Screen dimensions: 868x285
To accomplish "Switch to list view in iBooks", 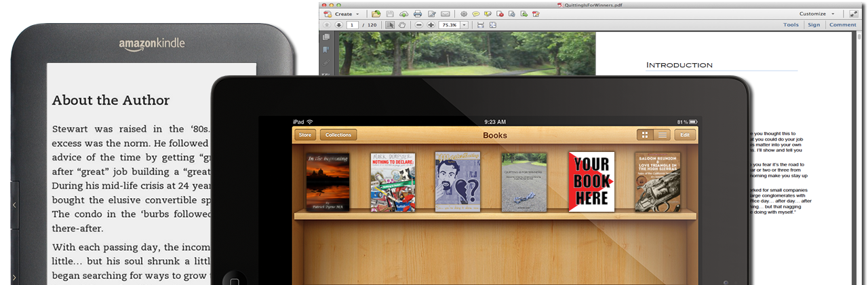I will (x=663, y=135).
